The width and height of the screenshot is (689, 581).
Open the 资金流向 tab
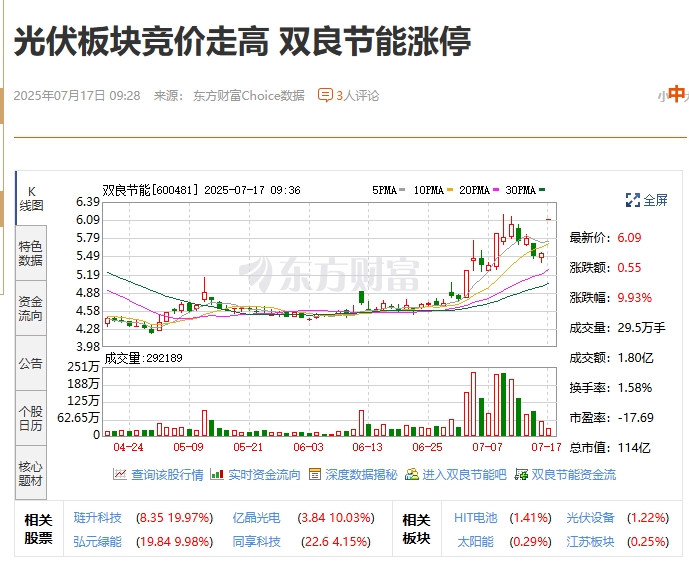click(31, 308)
